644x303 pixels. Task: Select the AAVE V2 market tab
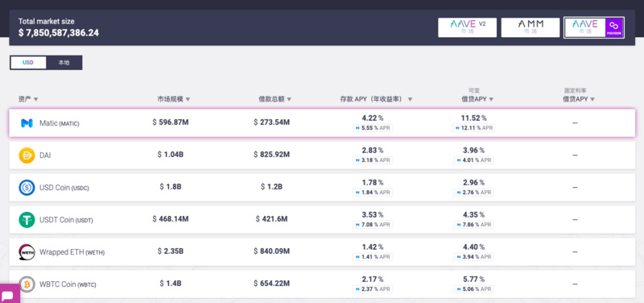coord(468,27)
